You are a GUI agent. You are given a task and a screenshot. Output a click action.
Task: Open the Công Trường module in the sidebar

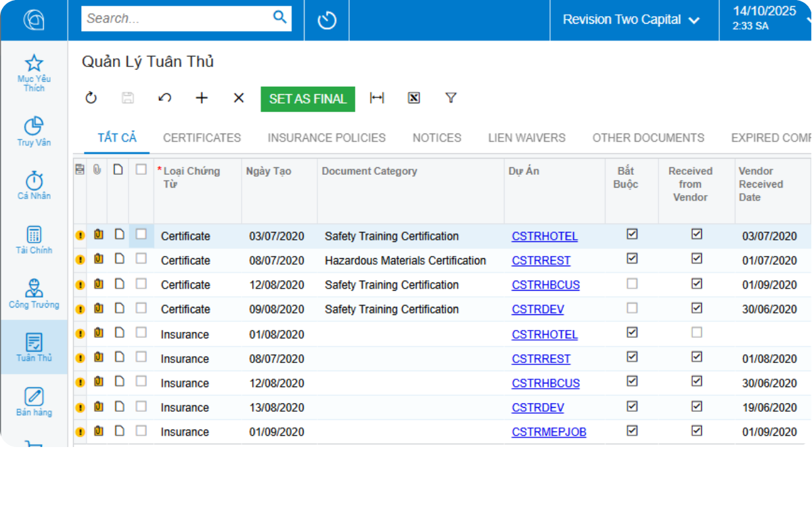pos(34,294)
